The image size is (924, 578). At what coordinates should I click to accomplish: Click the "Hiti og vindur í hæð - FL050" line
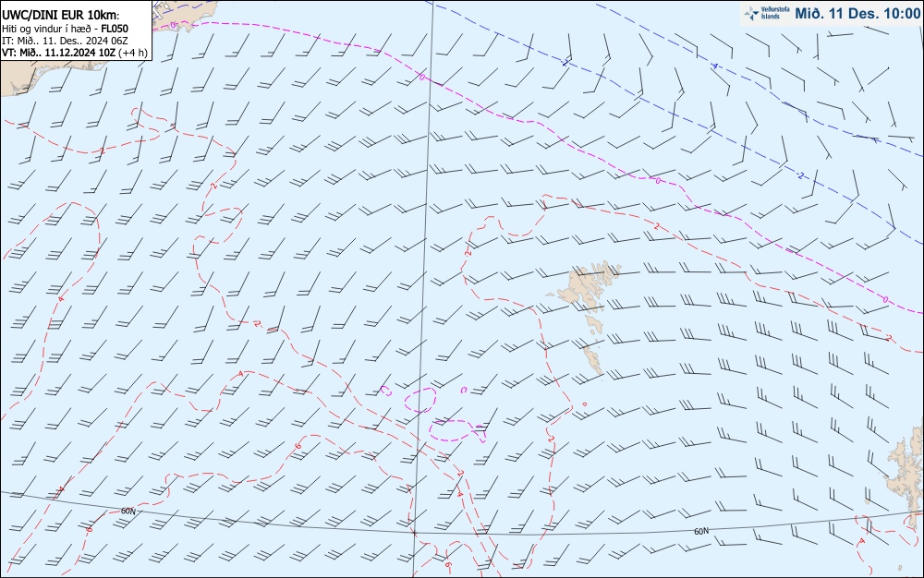tap(65, 29)
